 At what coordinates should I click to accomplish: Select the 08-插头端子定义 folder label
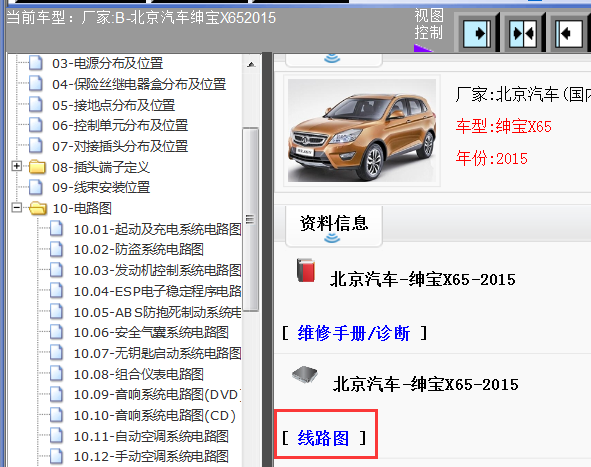click(x=101, y=167)
